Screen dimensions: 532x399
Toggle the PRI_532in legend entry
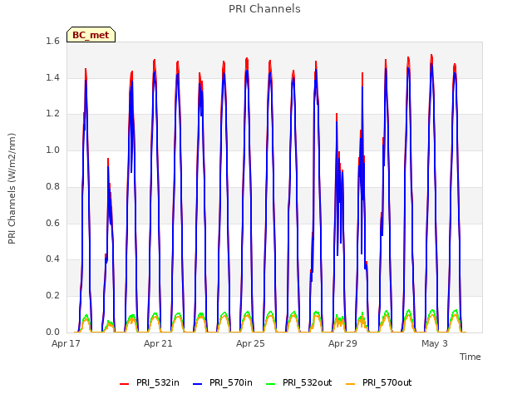click(150, 382)
